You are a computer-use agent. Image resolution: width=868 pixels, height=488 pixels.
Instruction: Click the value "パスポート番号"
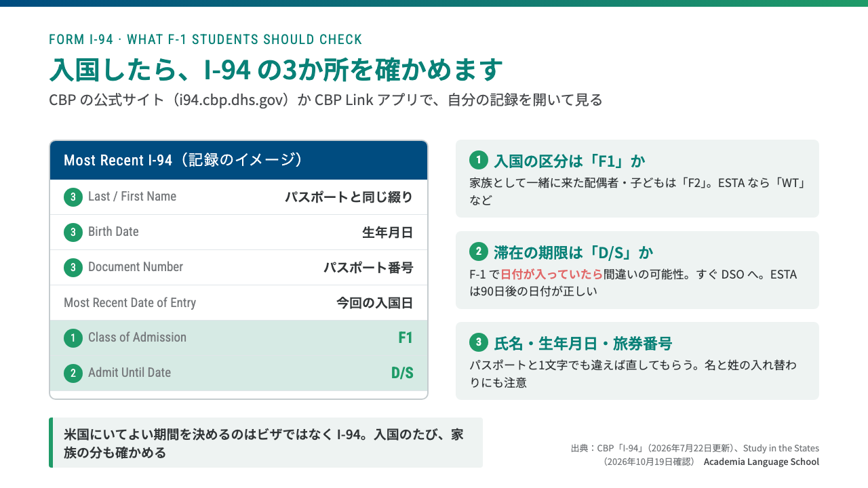point(368,268)
